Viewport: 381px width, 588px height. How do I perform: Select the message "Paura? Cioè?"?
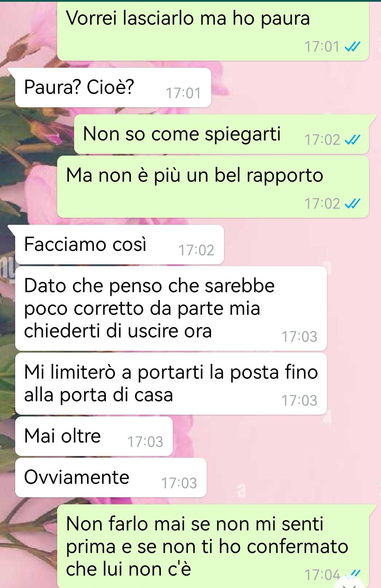(113, 87)
